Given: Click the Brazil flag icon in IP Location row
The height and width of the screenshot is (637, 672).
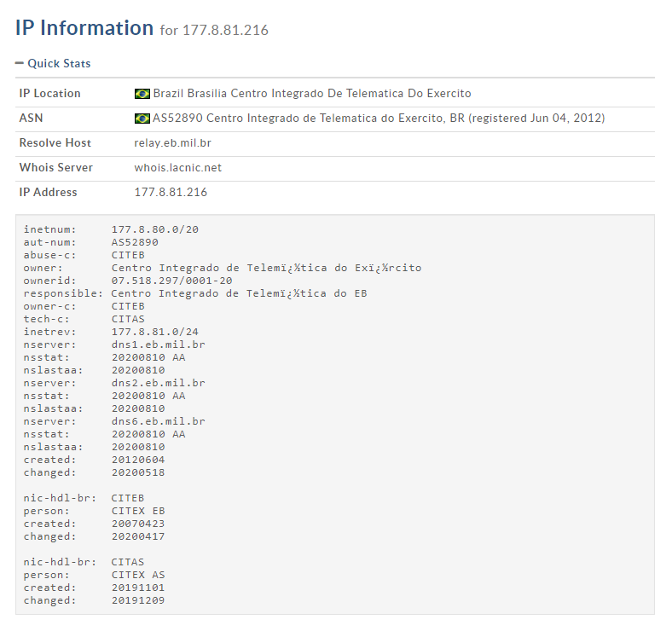Looking at the screenshot, I should click(142, 94).
